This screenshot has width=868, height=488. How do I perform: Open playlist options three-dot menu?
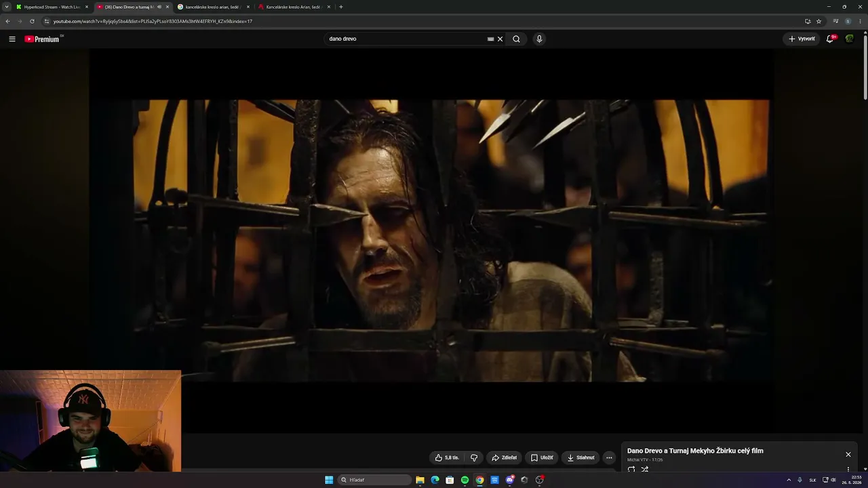coord(848,469)
